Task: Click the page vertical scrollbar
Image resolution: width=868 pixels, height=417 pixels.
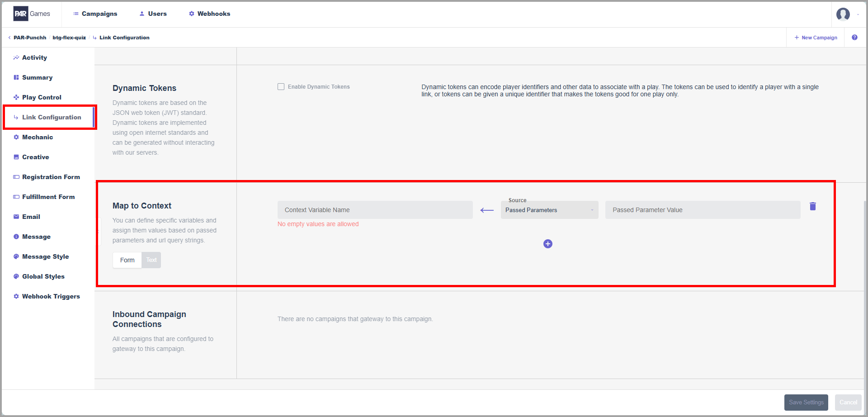Action: pyautogui.click(x=865, y=294)
